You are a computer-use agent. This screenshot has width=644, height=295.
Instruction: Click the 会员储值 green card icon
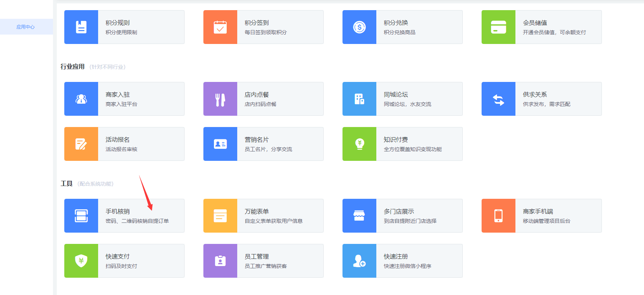coord(499,27)
